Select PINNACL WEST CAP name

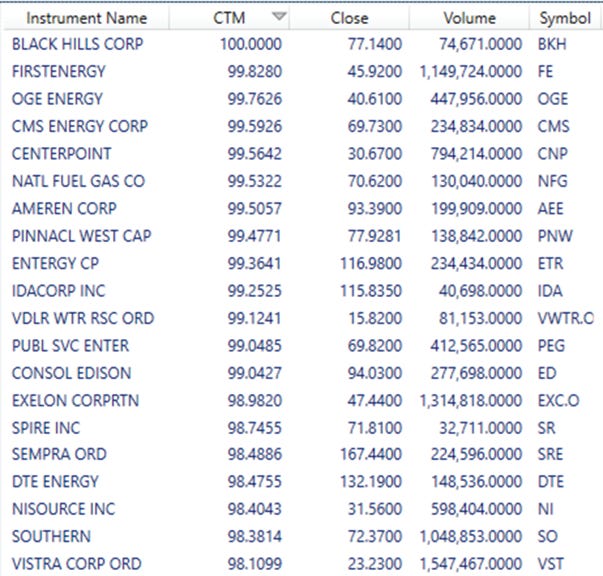click(x=82, y=236)
